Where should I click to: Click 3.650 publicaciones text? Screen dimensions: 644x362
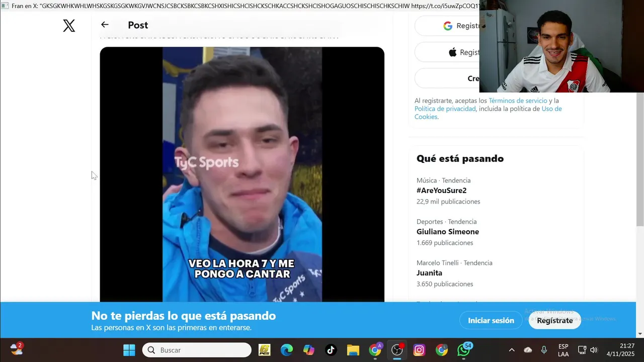[445, 284]
